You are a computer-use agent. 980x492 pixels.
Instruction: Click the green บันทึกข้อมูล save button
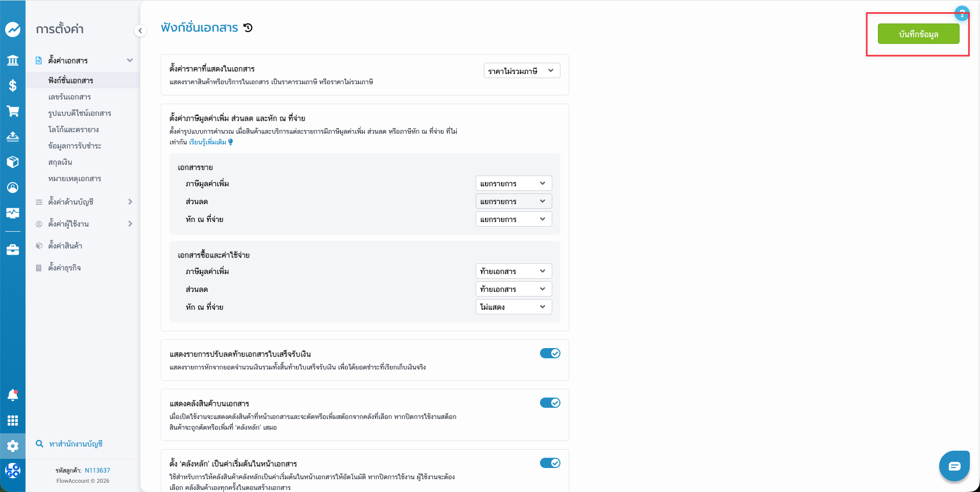[x=918, y=34]
